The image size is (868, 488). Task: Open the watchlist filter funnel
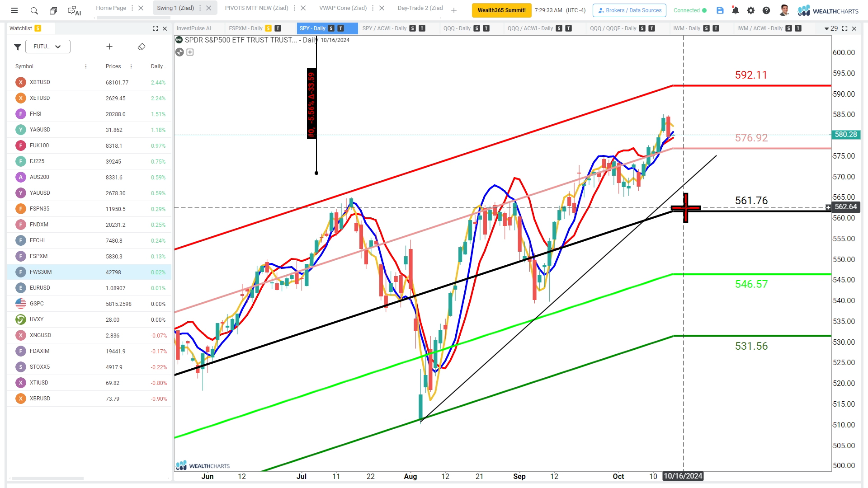coord(18,47)
